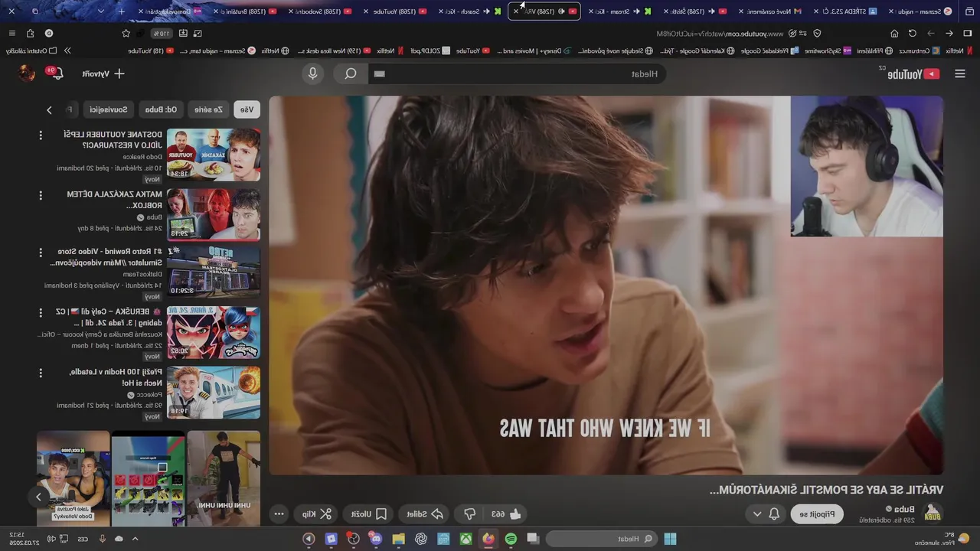Click the 110% zoom level indicator
The image size is (980, 551).
click(160, 34)
